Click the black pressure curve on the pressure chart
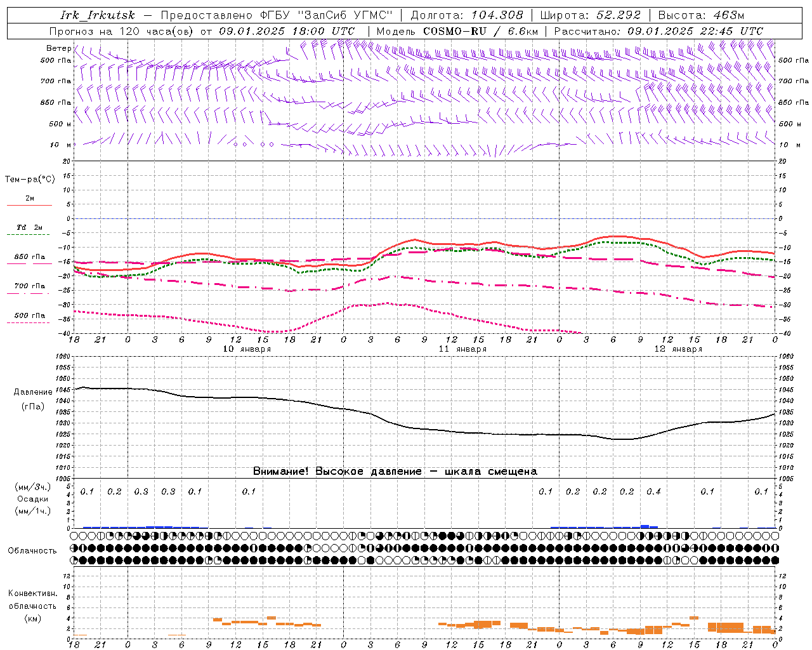The width and height of the screenshot is (812, 650). 425,428
